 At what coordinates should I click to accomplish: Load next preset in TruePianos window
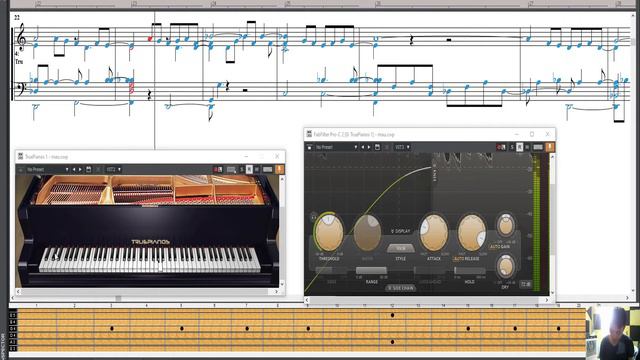pos(80,169)
